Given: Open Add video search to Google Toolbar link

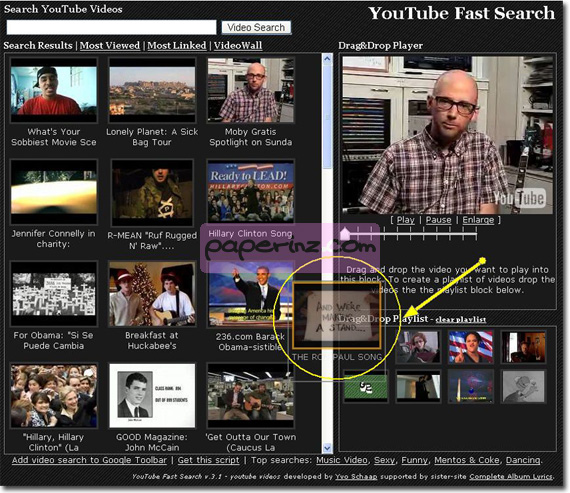Looking at the screenshot, I should 89,460.
